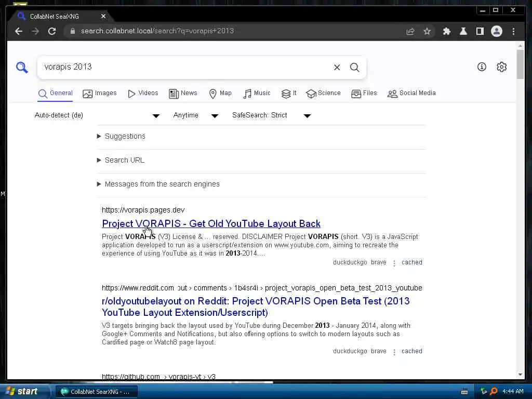The width and height of the screenshot is (532, 399).
Task: Click more options dots for Reddit result
Action: [394, 352]
